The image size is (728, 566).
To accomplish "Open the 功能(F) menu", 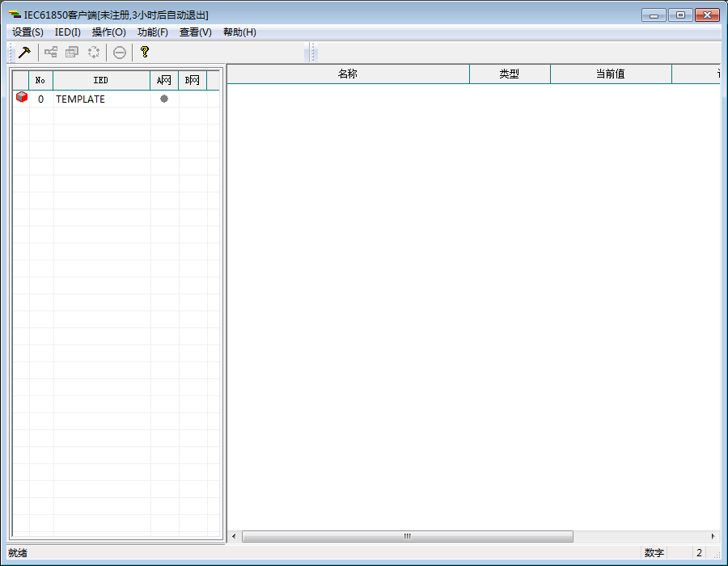I will pyautogui.click(x=153, y=32).
